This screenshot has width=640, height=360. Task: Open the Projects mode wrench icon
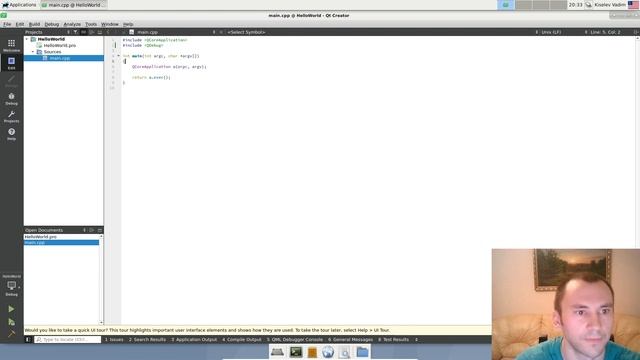(x=11, y=116)
